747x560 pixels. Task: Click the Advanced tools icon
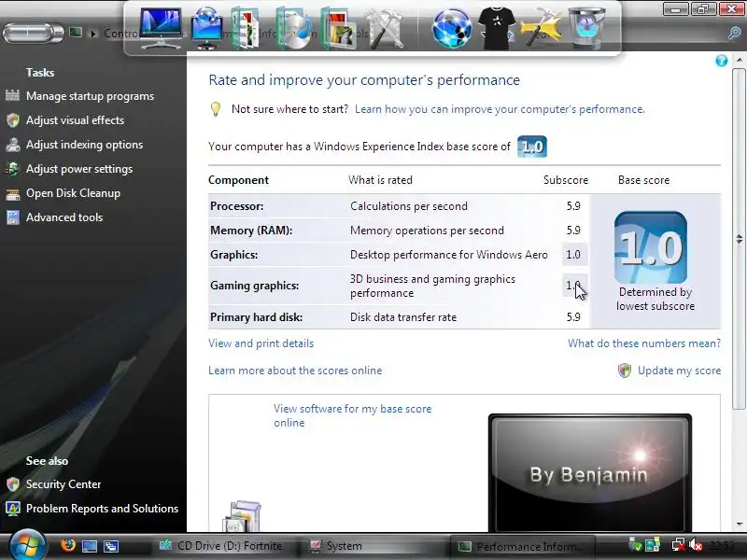(13, 217)
